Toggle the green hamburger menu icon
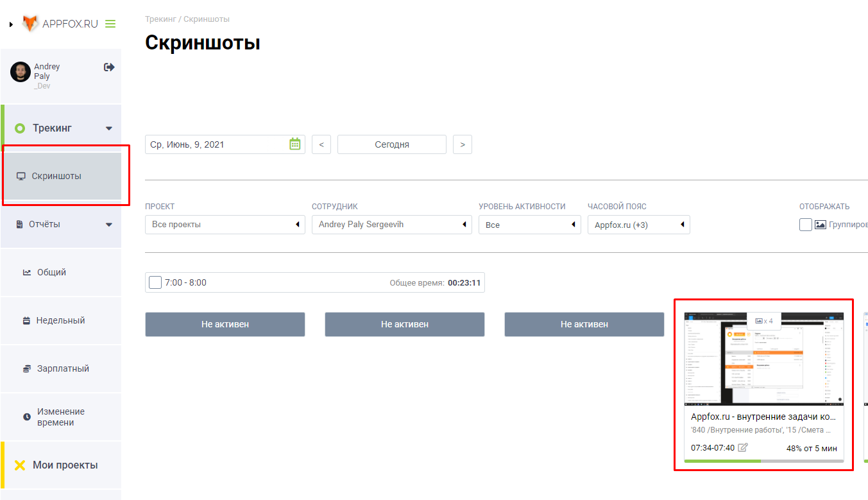Image resolution: width=868 pixels, height=500 pixels. 110,24
